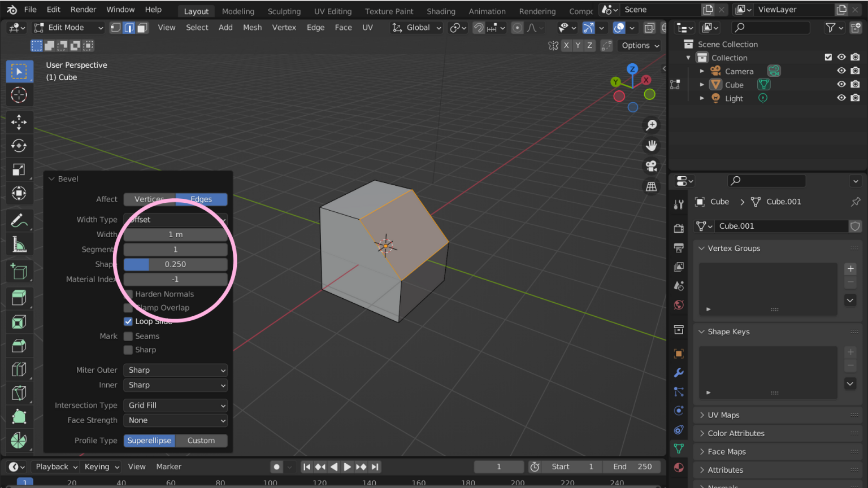This screenshot has width=868, height=488.
Task: Hide the Camera in the viewport
Action: [x=841, y=71]
